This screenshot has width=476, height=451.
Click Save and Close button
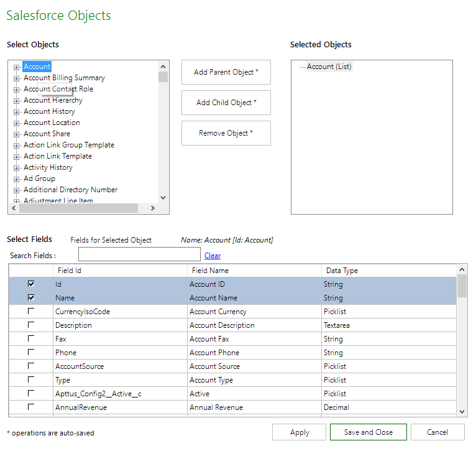[368, 432]
